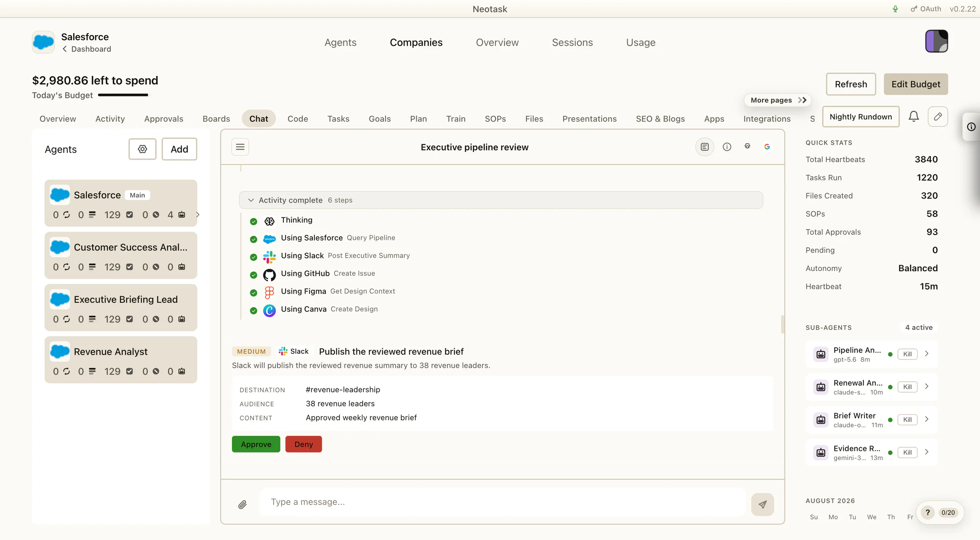Go back to Dashboard via chevron link

87,49
